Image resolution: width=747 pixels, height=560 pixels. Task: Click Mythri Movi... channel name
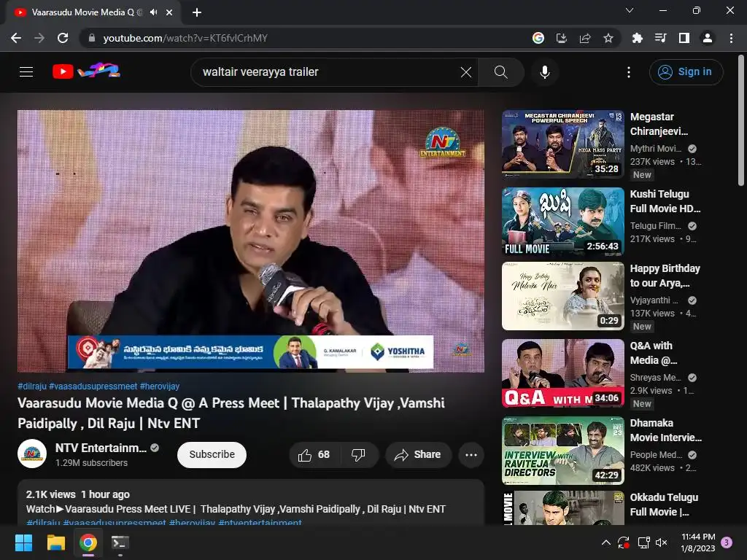pos(656,149)
